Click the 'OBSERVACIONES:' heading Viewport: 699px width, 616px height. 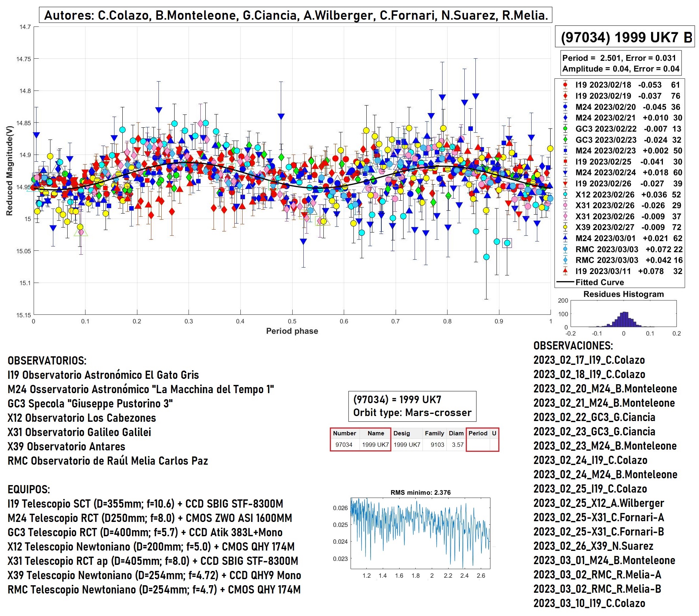pos(573,346)
